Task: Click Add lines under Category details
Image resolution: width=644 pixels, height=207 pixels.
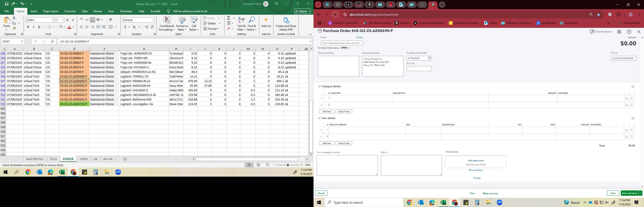Action: tap(327, 112)
